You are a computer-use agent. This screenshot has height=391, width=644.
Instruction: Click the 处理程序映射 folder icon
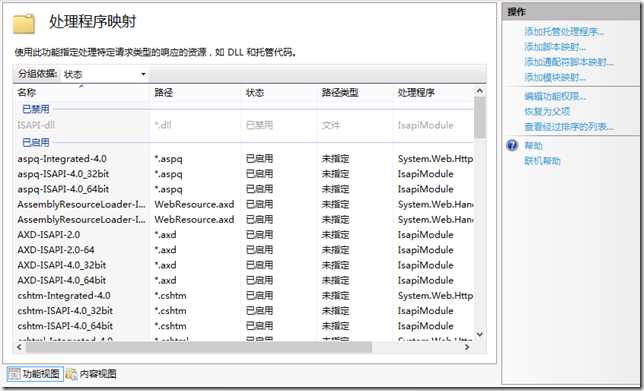point(23,23)
